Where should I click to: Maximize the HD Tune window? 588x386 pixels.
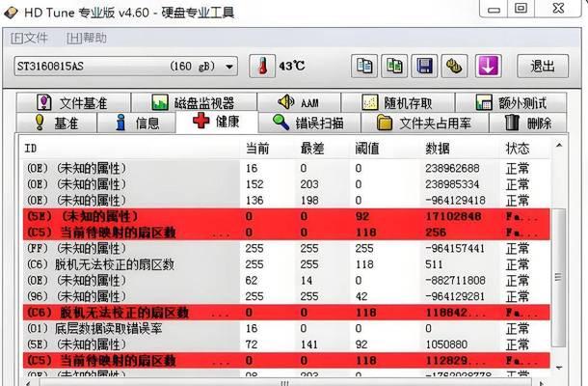click(521, 9)
